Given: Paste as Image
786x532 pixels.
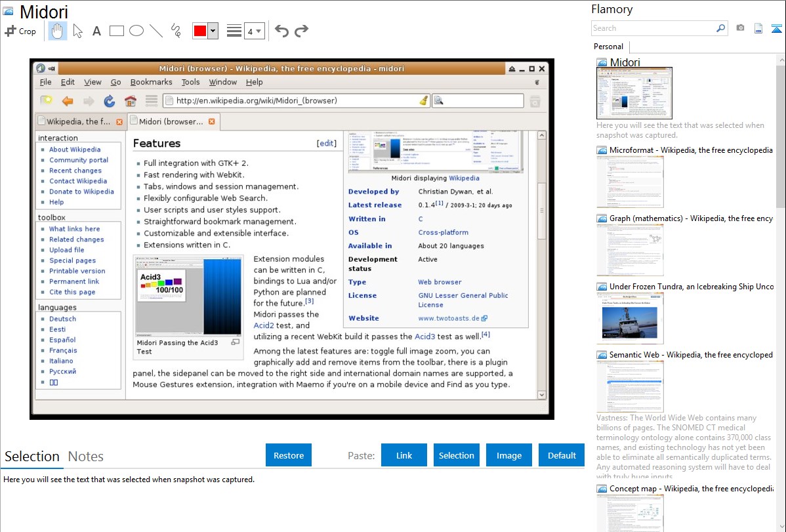Looking at the screenshot, I should [x=508, y=455].
